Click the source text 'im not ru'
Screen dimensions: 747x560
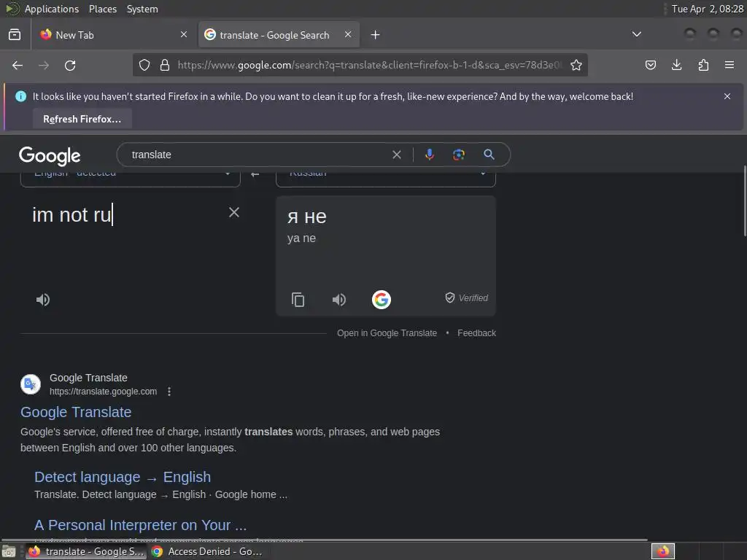(x=71, y=215)
